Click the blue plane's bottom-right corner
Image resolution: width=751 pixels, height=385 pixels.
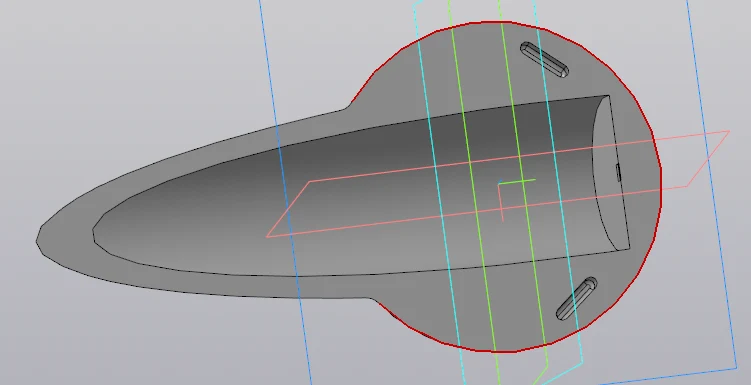click(x=737, y=368)
